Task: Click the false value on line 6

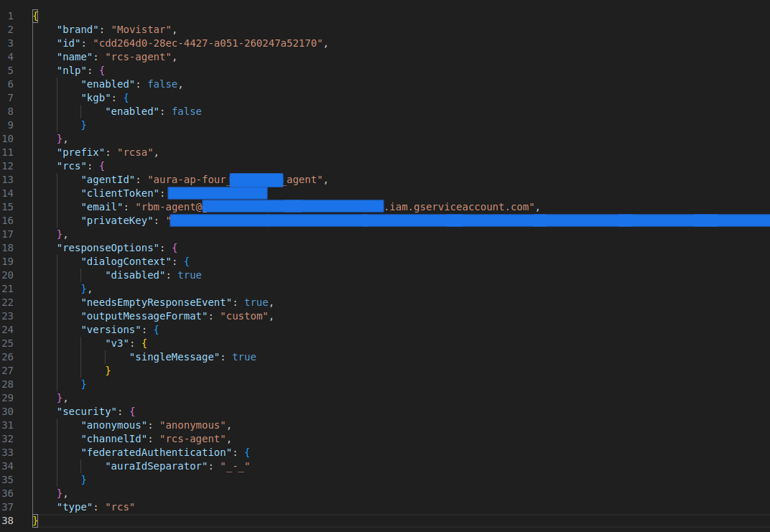Action: (162, 85)
